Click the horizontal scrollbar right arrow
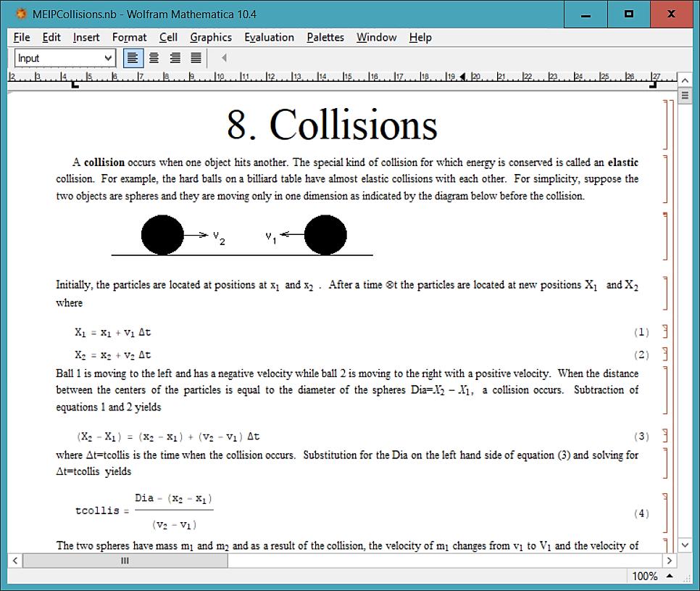 669,561
